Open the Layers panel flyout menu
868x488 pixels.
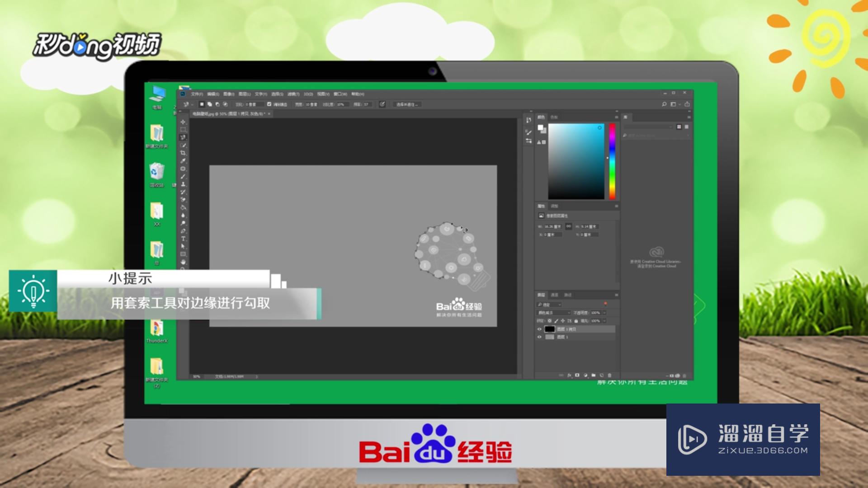tap(616, 295)
